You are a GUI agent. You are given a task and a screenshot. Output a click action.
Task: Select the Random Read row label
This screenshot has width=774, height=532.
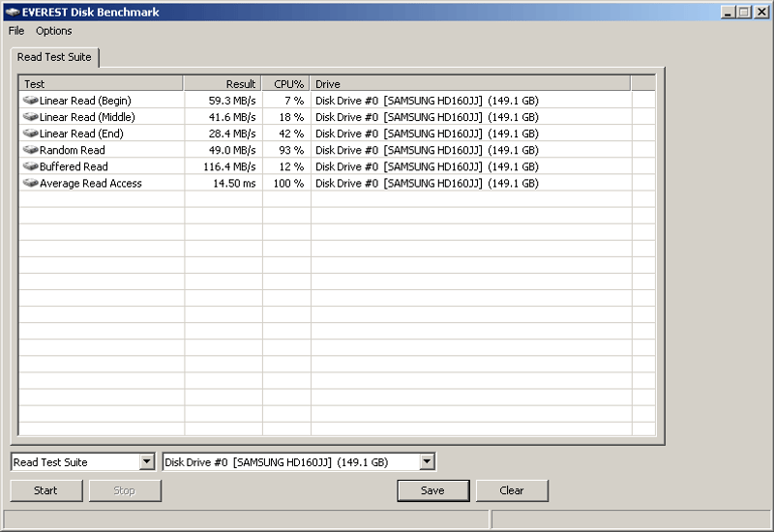click(72, 150)
